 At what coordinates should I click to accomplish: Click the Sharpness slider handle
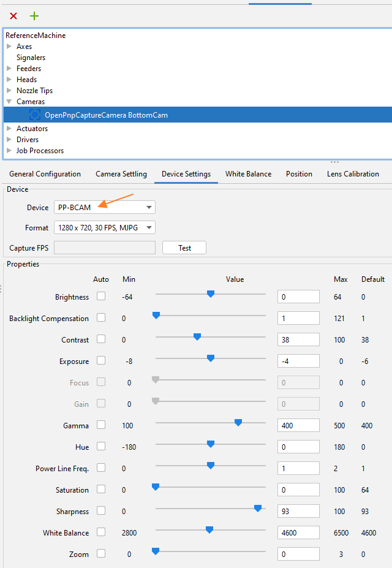(x=258, y=508)
